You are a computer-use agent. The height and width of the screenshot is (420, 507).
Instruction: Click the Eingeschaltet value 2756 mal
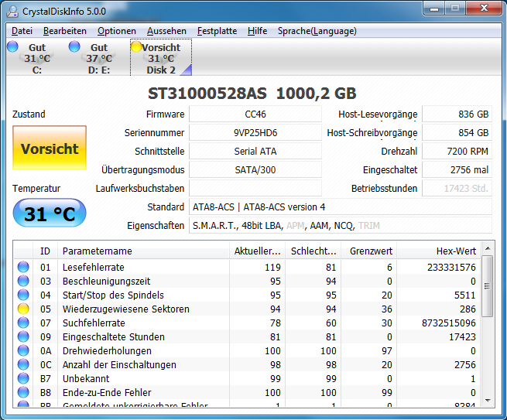point(457,170)
